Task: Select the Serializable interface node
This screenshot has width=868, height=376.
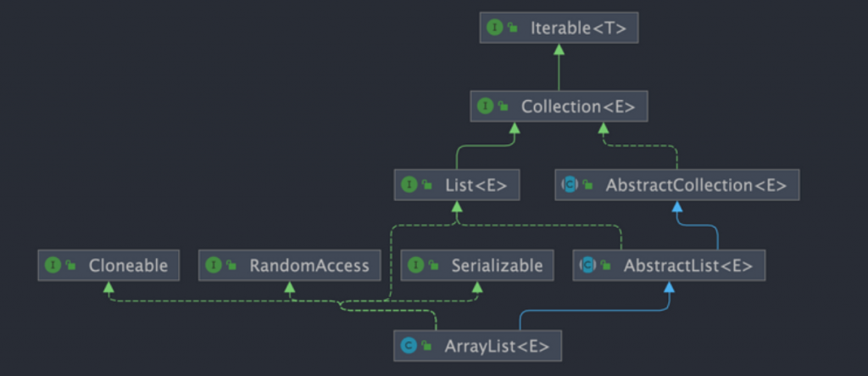Action: pos(477,265)
